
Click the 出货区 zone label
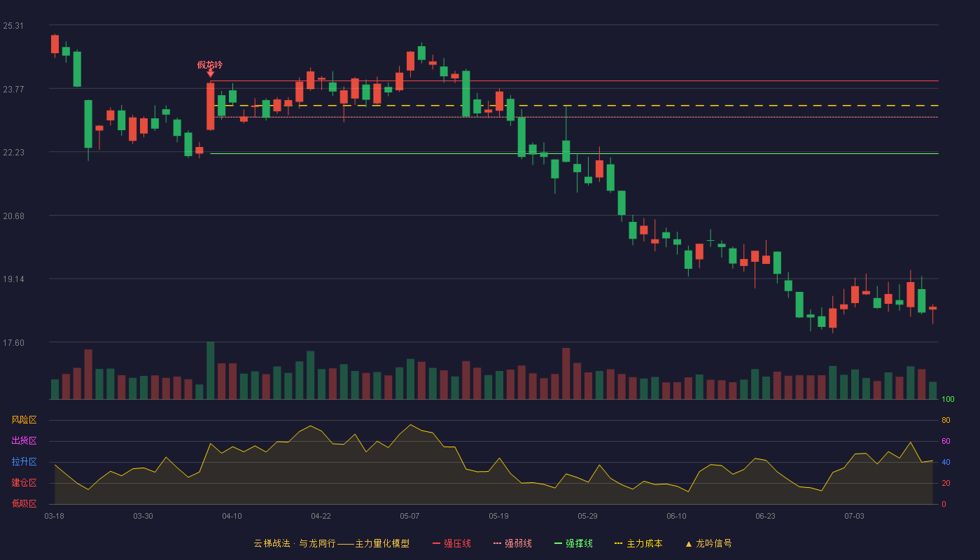pos(24,441)
